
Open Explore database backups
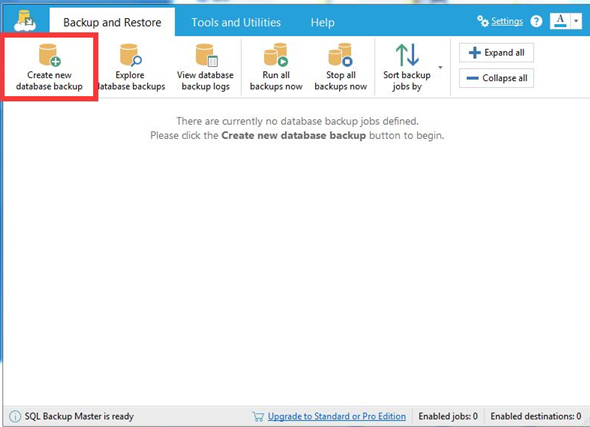[130, 67]
